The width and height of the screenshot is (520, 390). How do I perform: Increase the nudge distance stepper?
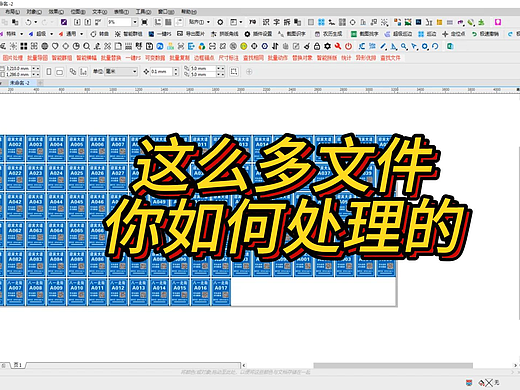coord(176,69)
